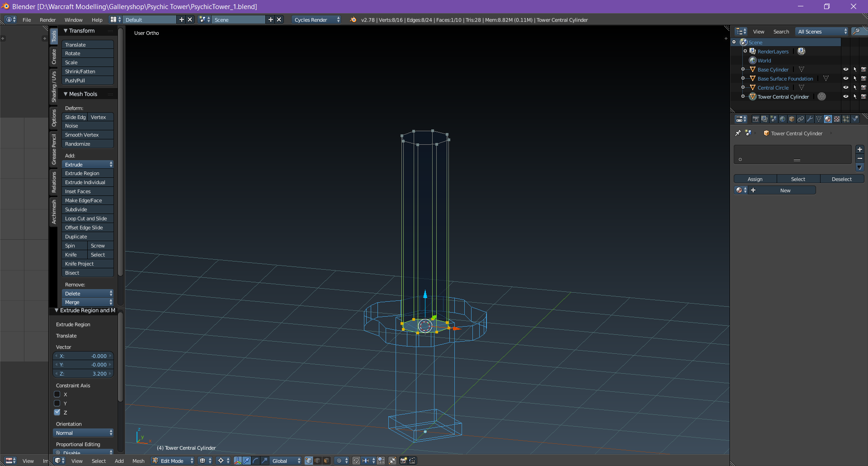
Task: Click Loop Cut and Slide
Action: click(x=88, y=218)
